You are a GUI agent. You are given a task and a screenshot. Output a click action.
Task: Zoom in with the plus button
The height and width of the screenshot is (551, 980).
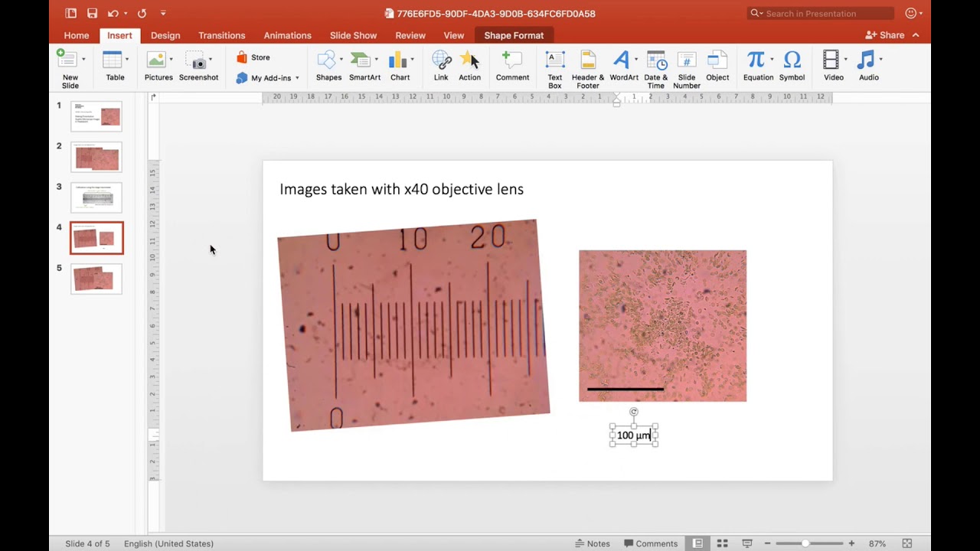(851, 543)
